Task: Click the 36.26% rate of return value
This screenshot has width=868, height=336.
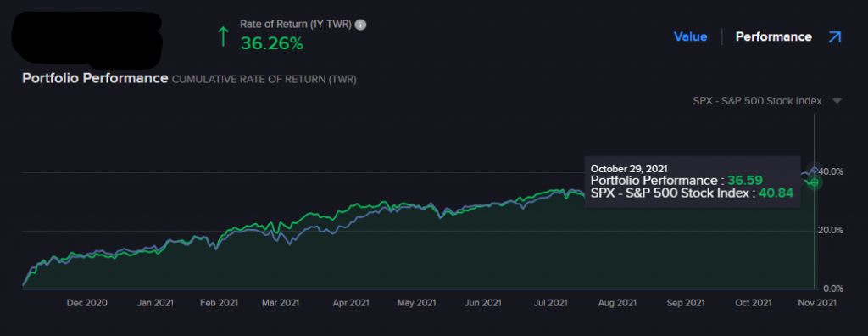Action: pyautogui.click(x=272, y=43)
